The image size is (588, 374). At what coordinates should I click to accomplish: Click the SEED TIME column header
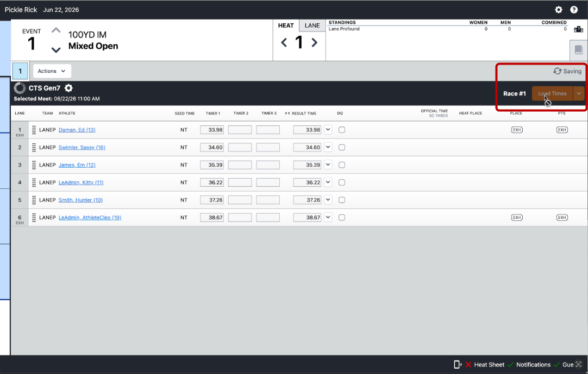tap(185, 113)
